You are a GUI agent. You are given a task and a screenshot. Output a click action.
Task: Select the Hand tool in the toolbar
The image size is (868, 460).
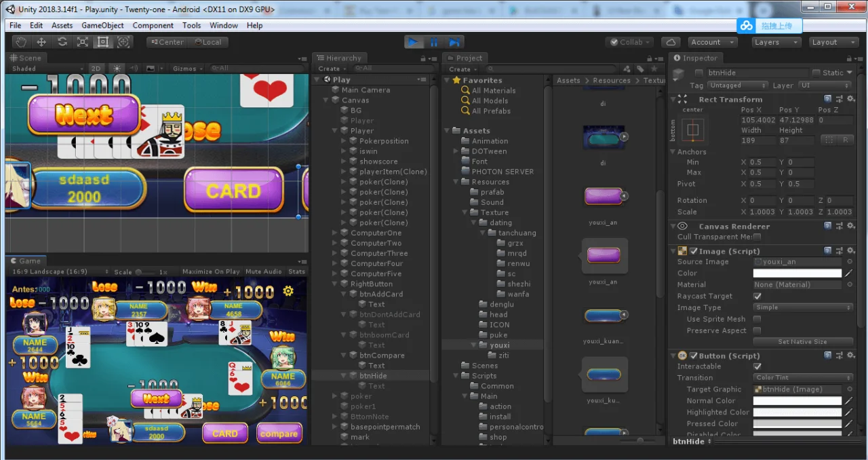21,42
